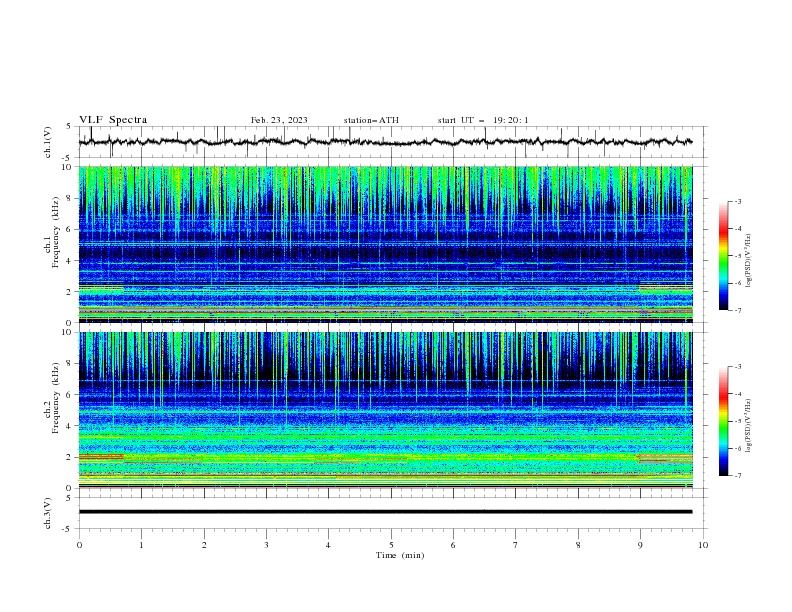Click the ch.1 voltage waveform trace

[385, 142]
